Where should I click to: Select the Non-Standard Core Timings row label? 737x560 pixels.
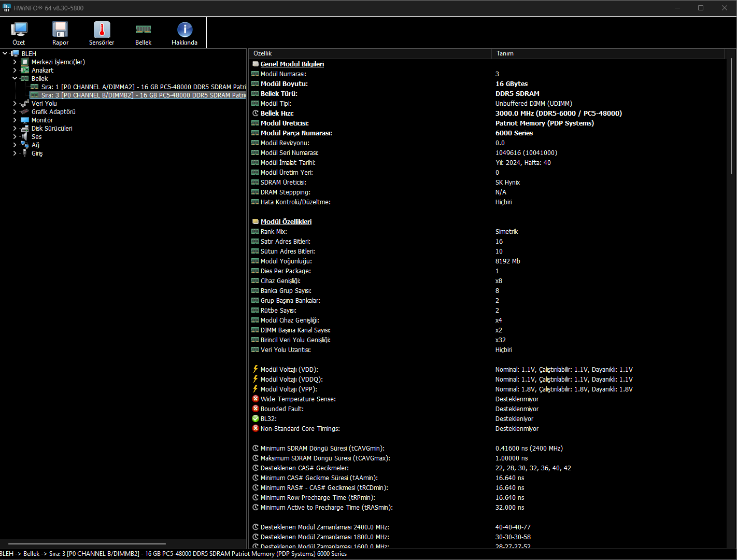click(300, 428)
